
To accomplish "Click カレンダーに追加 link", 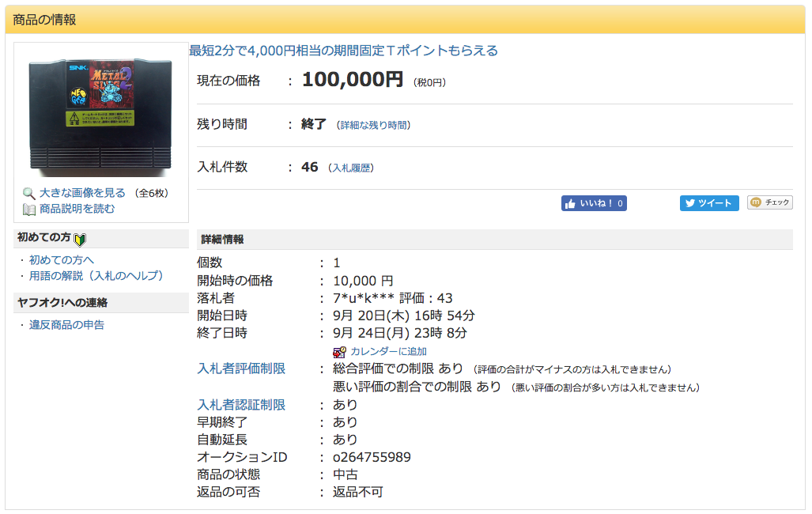I will point(388,352).
